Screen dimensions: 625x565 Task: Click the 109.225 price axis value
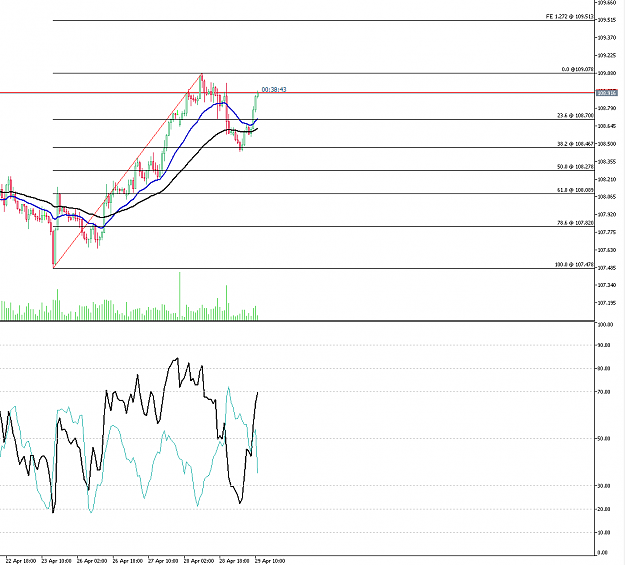tap(606, 55)
